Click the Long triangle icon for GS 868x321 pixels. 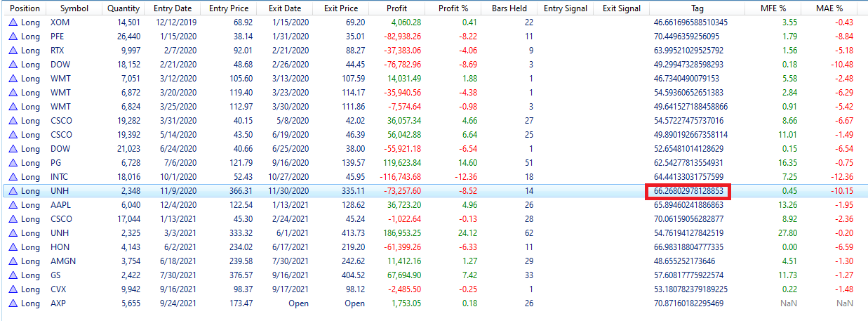(12, 275)
